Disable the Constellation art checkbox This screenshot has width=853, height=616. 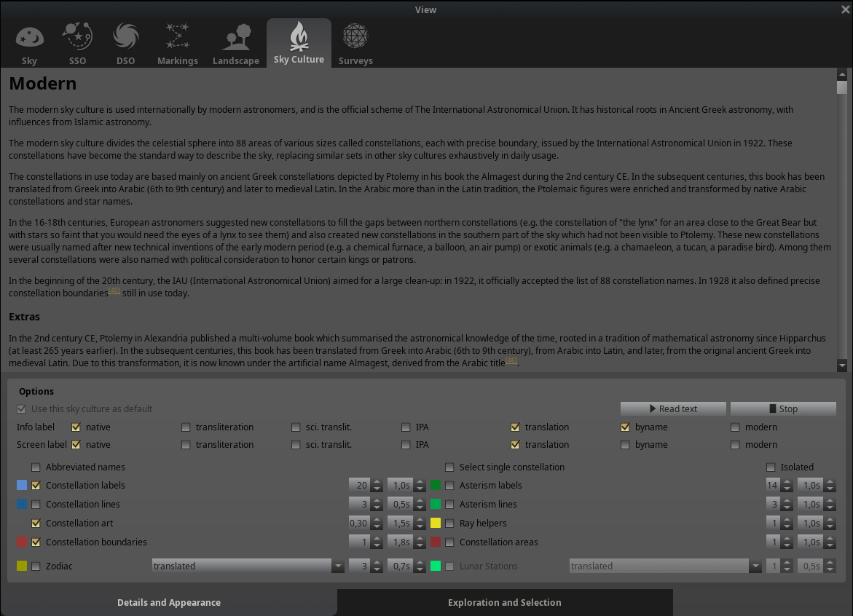point(36,524)
